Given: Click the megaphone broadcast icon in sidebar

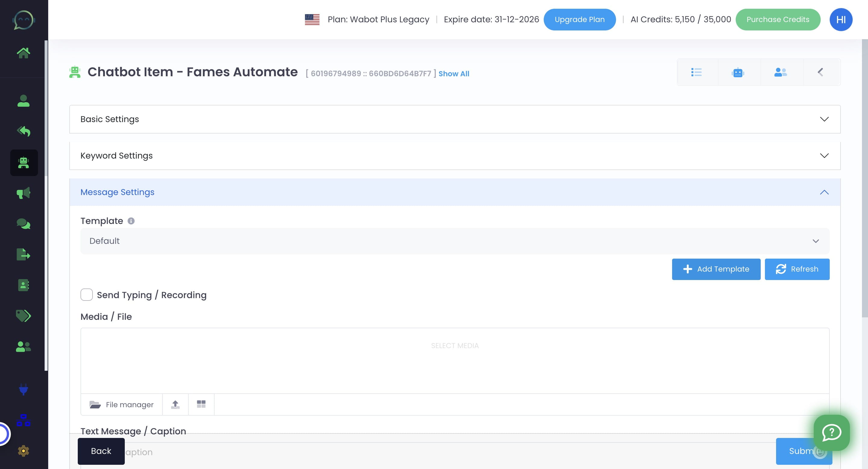Looking at the screenshot, I should (23, 193).
